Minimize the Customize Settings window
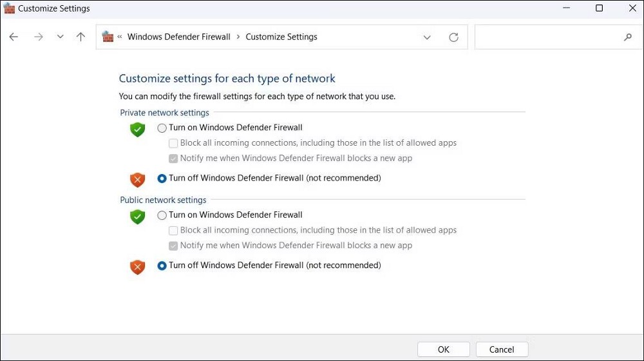The image size is (644, 361). [566, 8]
